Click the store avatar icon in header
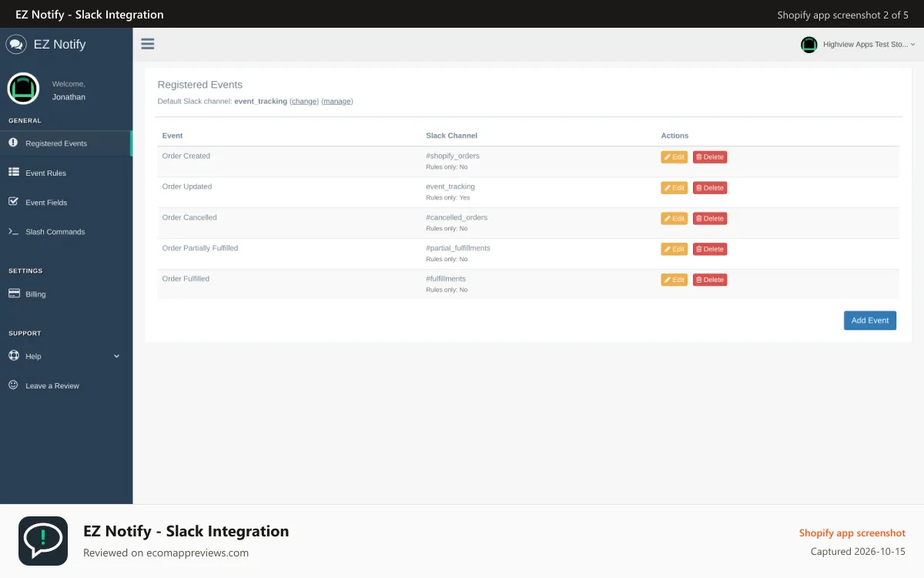Screen dimensions: 924x578 point(808,45)
